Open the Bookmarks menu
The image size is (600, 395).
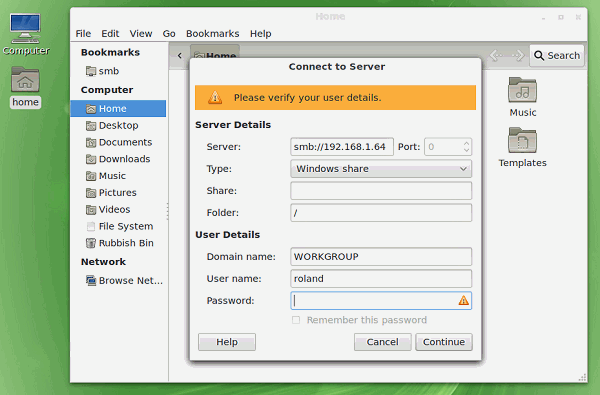213,34
